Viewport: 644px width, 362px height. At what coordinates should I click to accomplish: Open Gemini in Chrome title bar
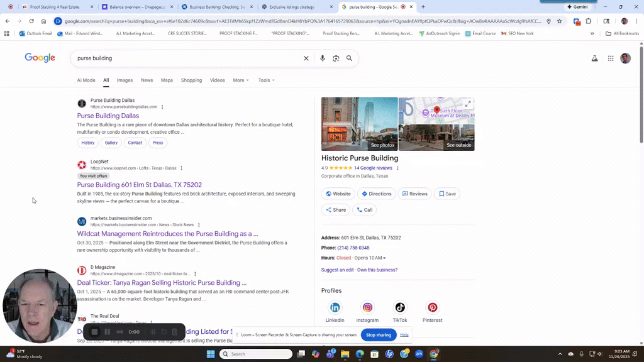[577, 7]
